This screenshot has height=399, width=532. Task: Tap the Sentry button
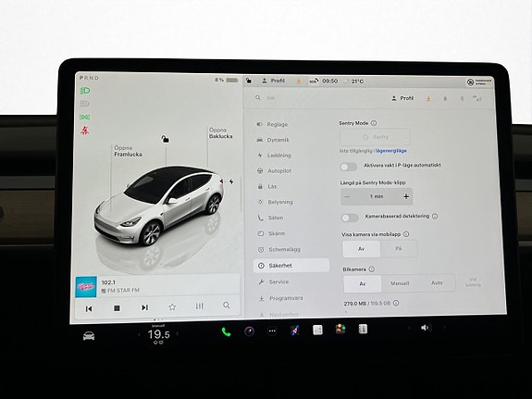pyautogui.click(x=375, y=137)
